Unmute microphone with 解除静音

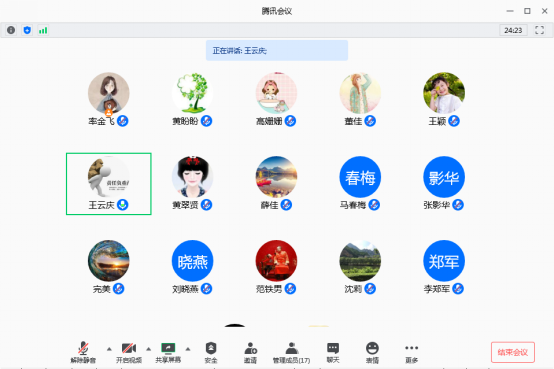point(83,352)
